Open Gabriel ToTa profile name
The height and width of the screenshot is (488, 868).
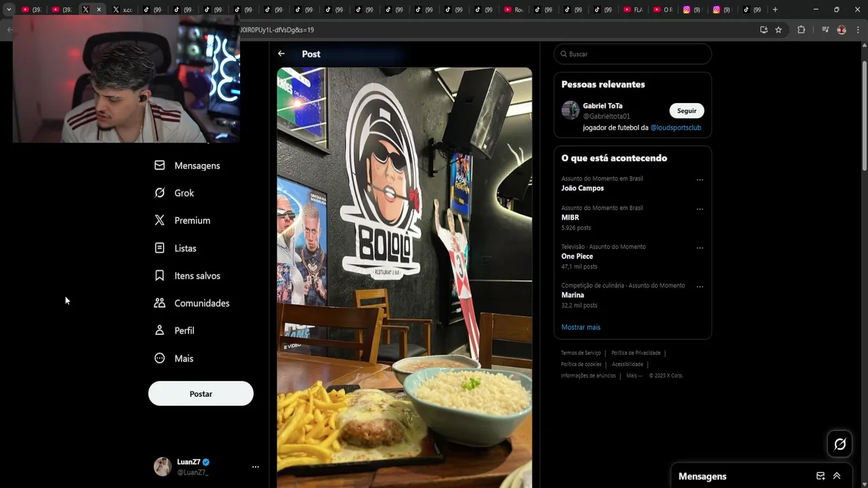point(603,106)
